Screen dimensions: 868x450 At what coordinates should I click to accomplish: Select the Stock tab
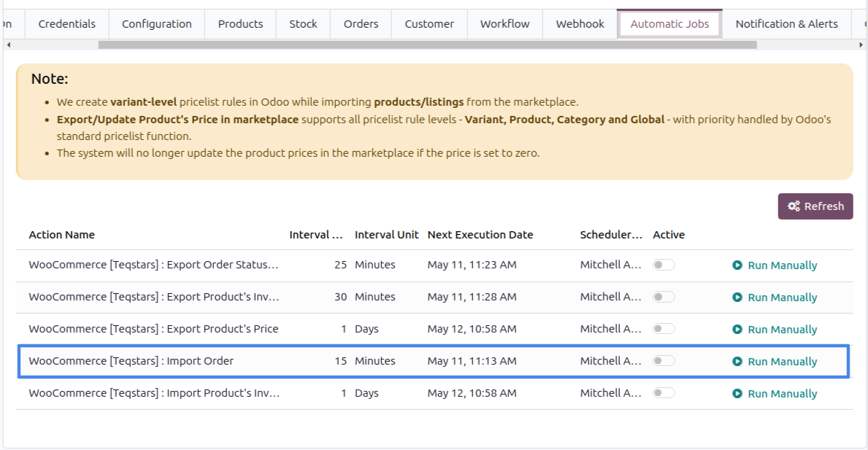point(304,24)
